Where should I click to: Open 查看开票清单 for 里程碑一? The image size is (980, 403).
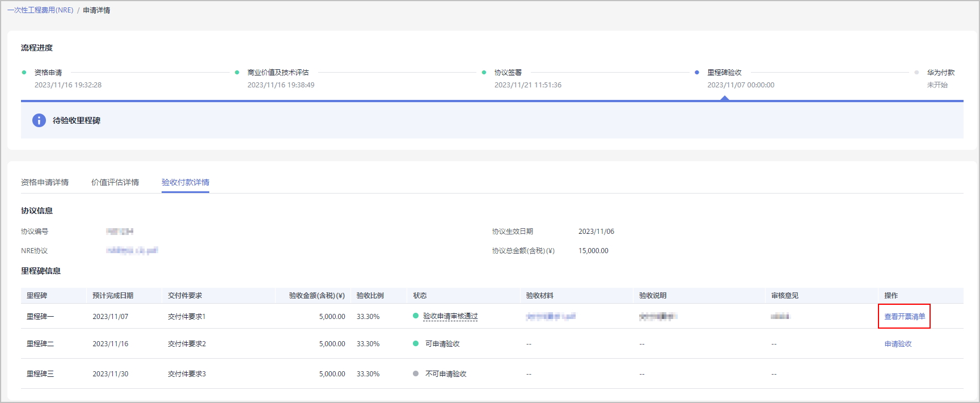pyautogui.click(x=905, y=317)
